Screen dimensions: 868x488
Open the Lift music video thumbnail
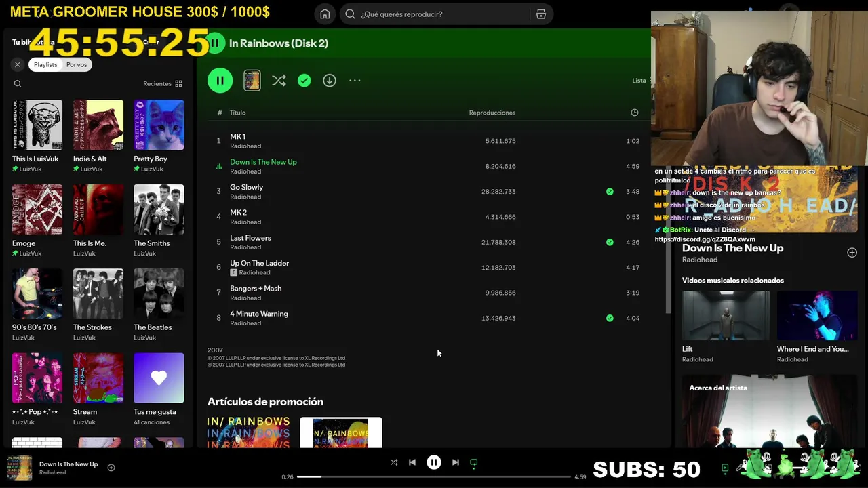[x=726, y=316]
